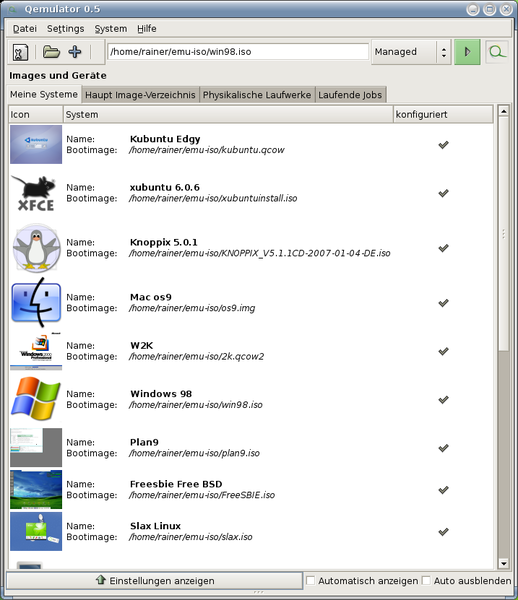The width and height of the screenshot is (518, 600).
Task: Click the konfiguriert column header
Action: click(x=443, y=114)
